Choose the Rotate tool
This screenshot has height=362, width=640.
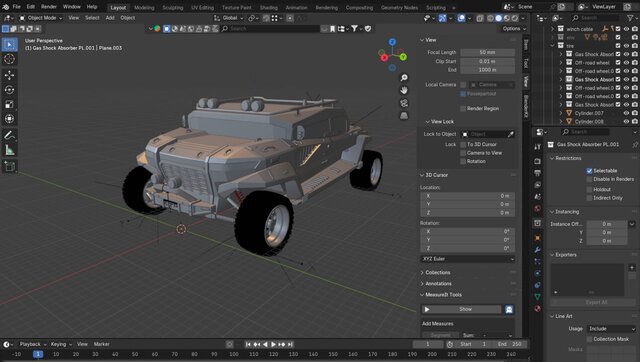[x=9, y=90]
